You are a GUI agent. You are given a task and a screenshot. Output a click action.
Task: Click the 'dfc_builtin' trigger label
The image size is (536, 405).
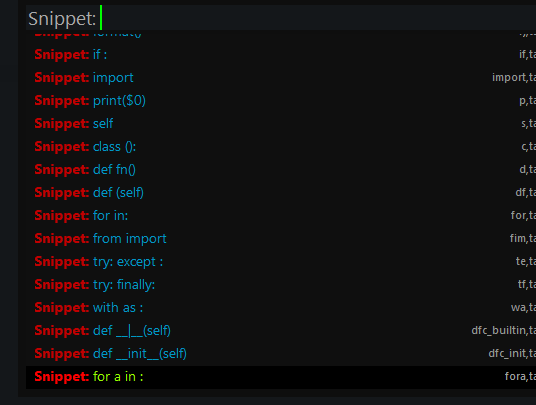coord(499,330)
